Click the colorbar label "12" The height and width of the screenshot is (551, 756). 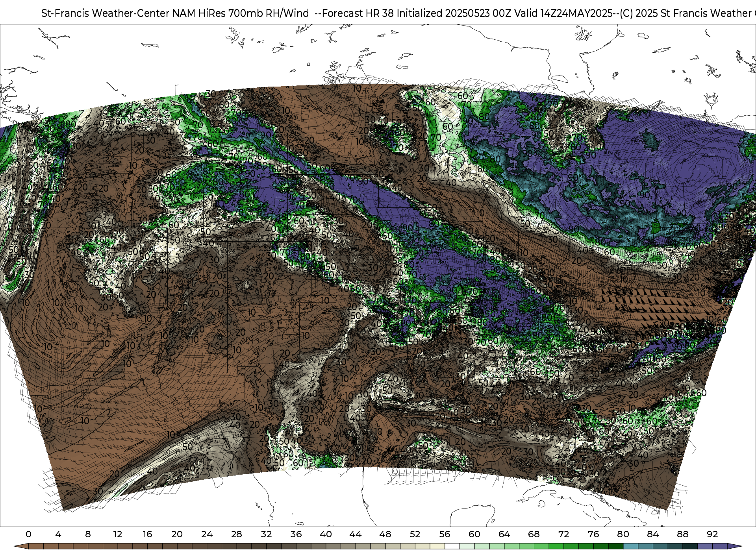coord(118,534)
